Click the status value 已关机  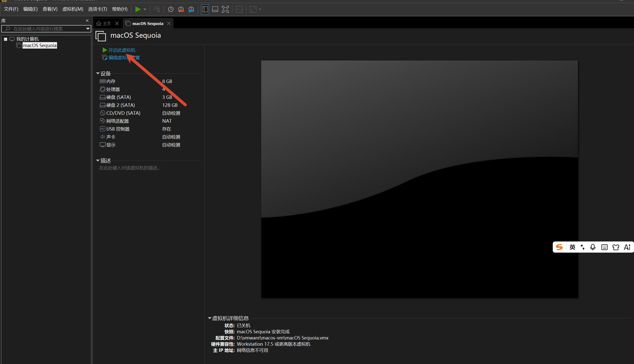(243, 326)
